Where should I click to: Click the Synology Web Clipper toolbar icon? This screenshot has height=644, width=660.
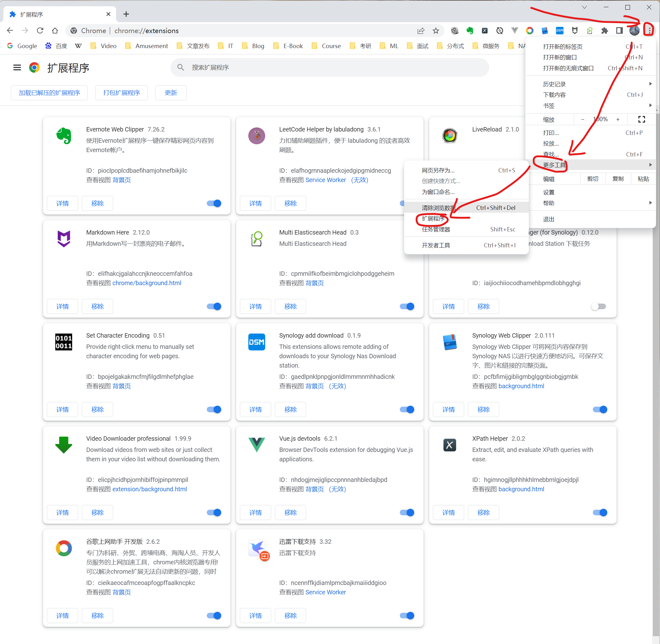coord(545,31)
